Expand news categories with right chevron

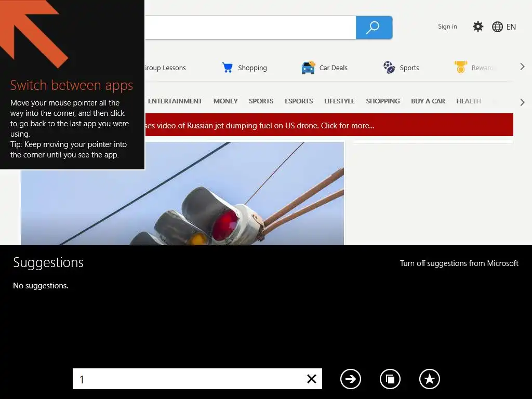pyautogui.click(x=523, y=102)
